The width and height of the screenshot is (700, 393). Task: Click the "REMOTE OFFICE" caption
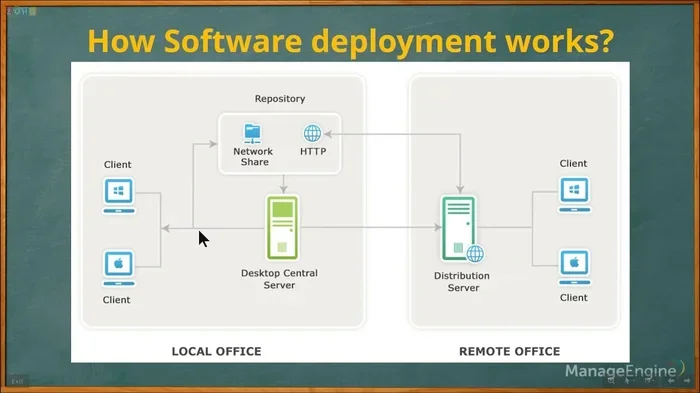pyautogui.click(x=509, y=351)
